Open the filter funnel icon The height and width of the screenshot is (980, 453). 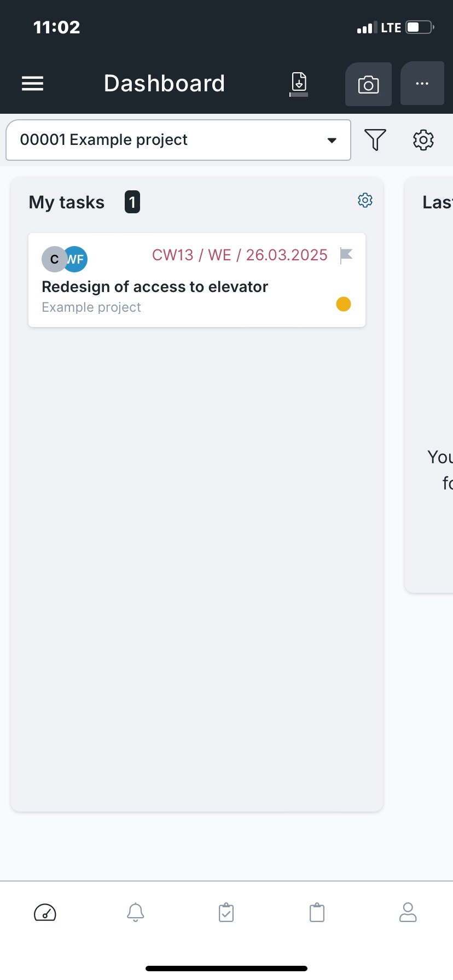[x=375, y=140]
